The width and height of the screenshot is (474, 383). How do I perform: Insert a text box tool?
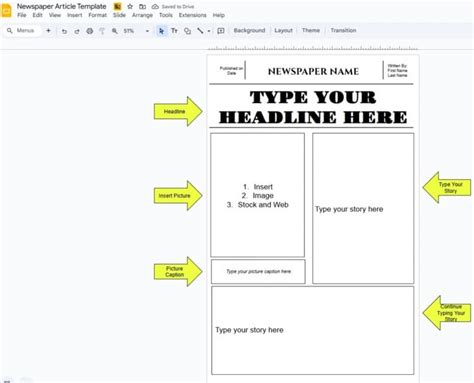pos(174,31)
